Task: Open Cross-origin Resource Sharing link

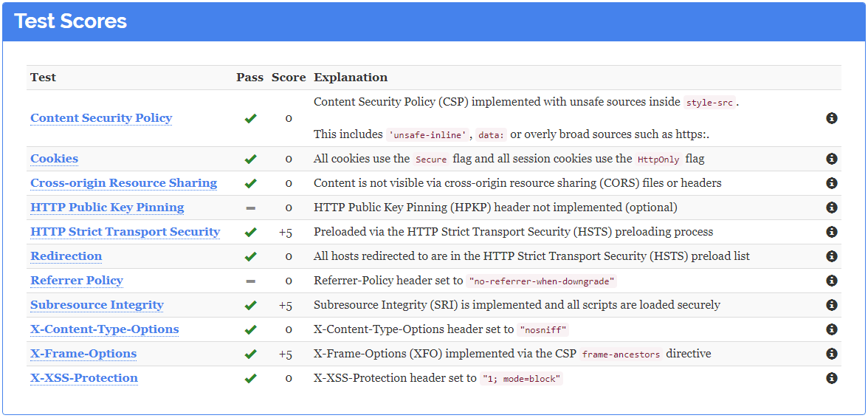Action: pos(123,183)
